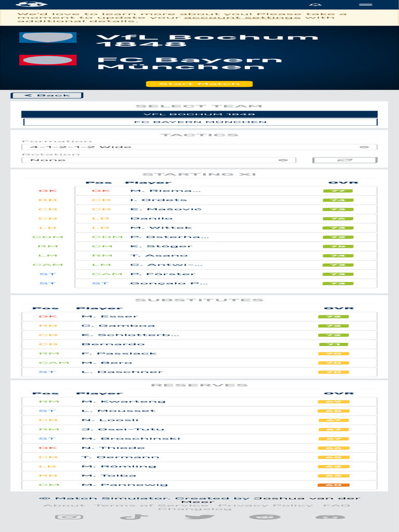Open the TikTok link in the footer
This screenshot has height=532, width=399.
click(134, 517)
